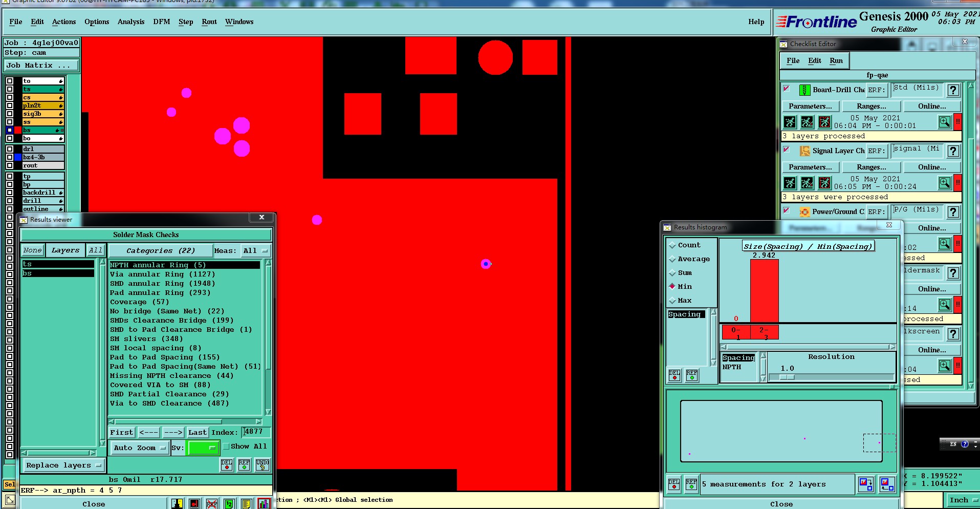This screenshot has height=509, width=980.
Task: Click the Job Matrix button
Action: pos(41,66)
